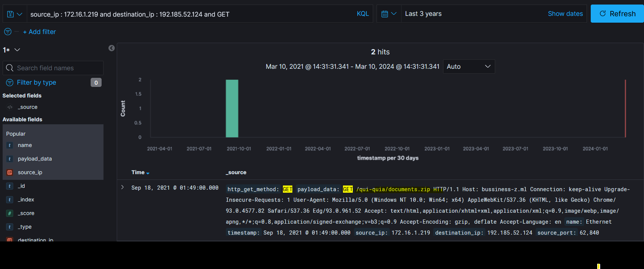Expand the Sep 18, 2021 document row
This screenshot has width=644, height=269.
point(122,187)
